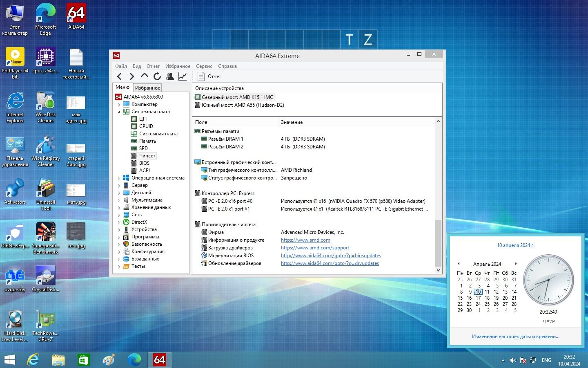Expand the Хранение данных tree node
Screen dimensions: 588x368
[119, 208]
